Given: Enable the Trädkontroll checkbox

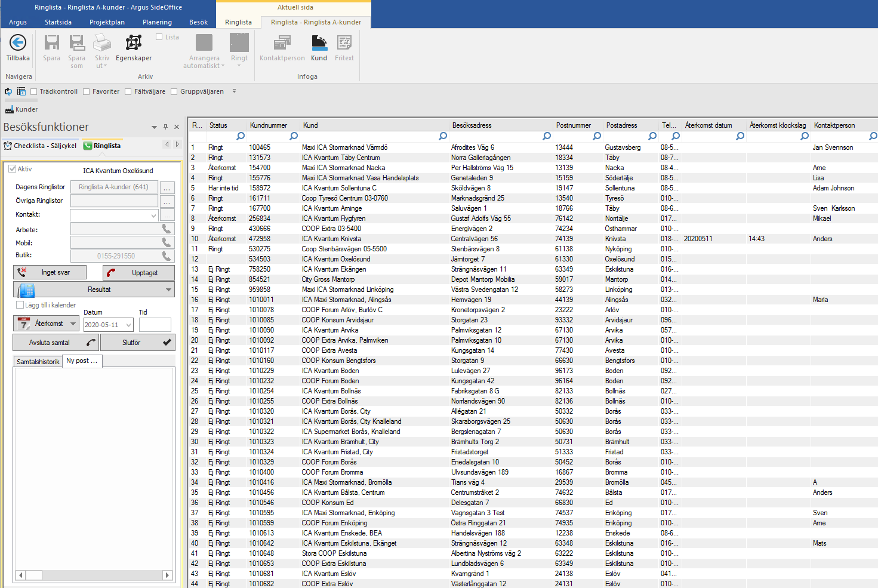Looking at the screenshot, I should [x=34, y=91].
